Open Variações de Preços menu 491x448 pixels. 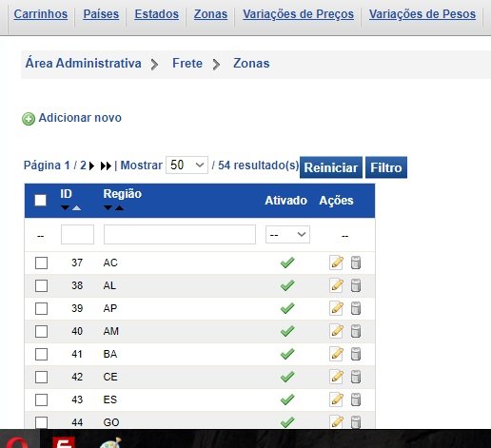[x=298, y=14]
